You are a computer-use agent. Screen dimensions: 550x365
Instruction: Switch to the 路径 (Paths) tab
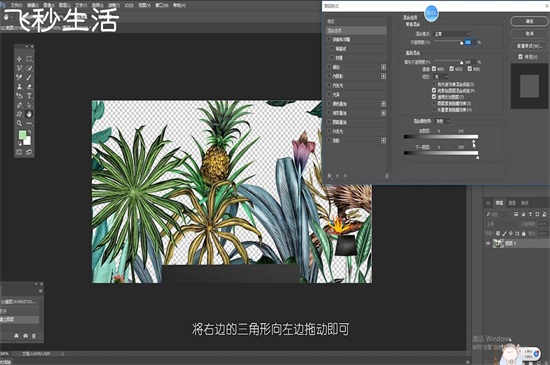tap(524, 203)
